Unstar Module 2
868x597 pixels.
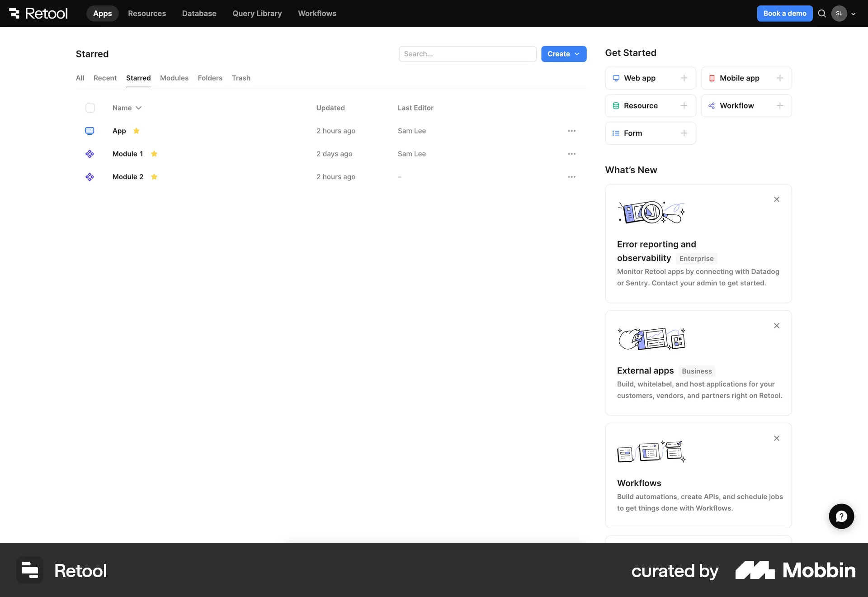[x=154, y=177]
